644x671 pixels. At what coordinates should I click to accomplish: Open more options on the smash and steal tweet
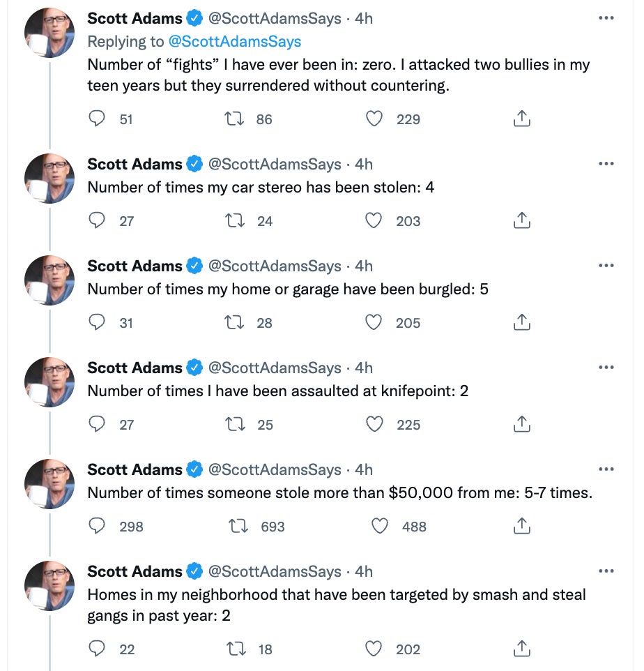coord(606,571)
